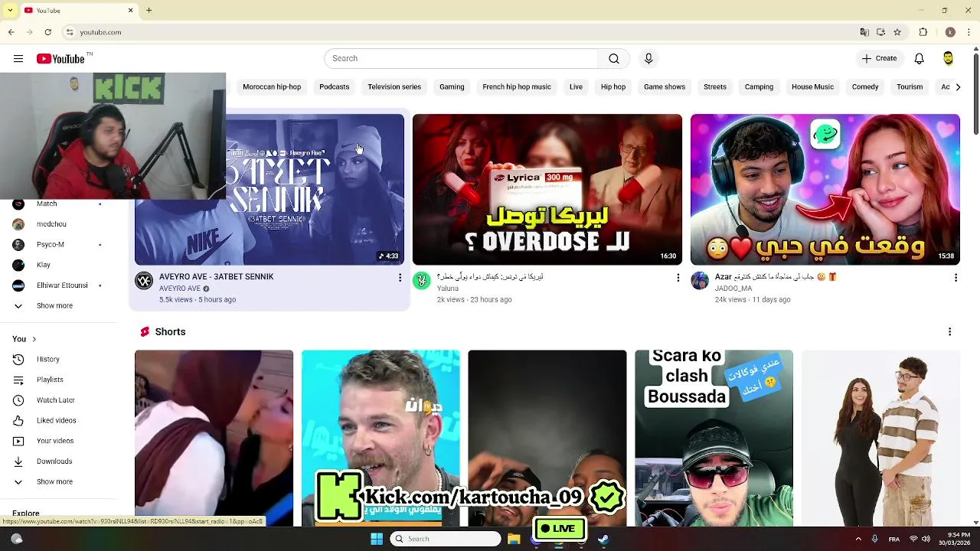Open Windows Start menu
The image size is (980, 551).
pyautogui.click(x=376, y=539)
